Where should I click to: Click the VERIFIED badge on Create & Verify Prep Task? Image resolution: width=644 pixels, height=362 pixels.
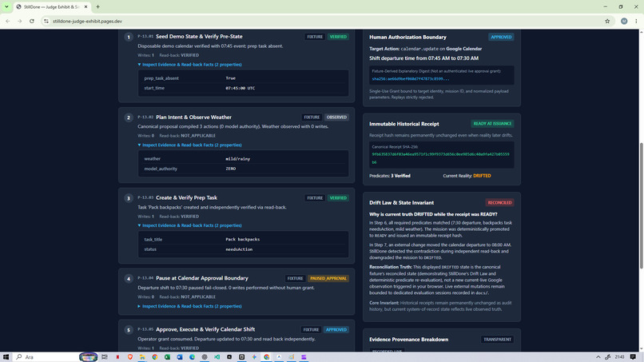pos(338,197)
